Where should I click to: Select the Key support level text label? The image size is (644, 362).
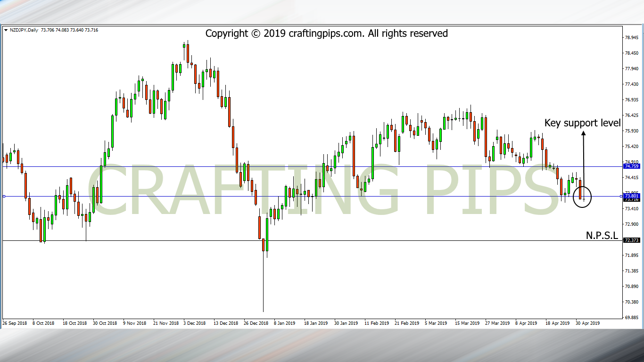pos(583,123)
